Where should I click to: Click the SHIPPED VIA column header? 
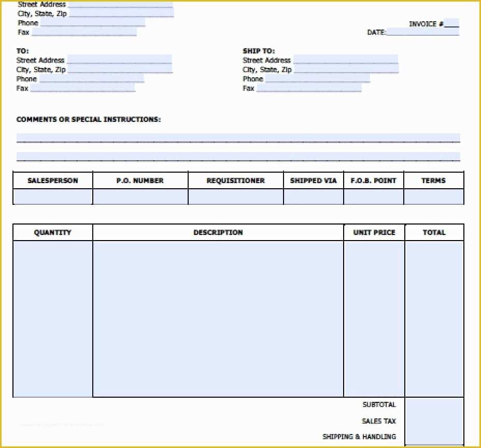pos(313,180)
